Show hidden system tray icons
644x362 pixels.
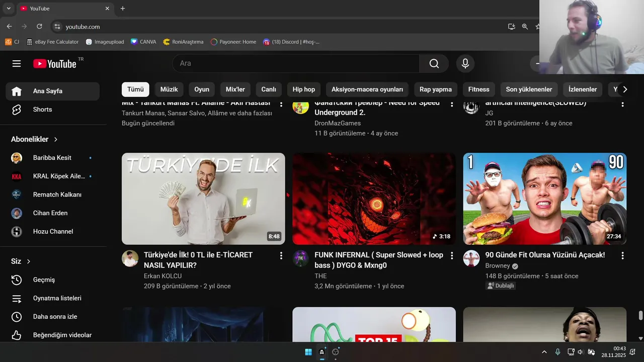544,352
